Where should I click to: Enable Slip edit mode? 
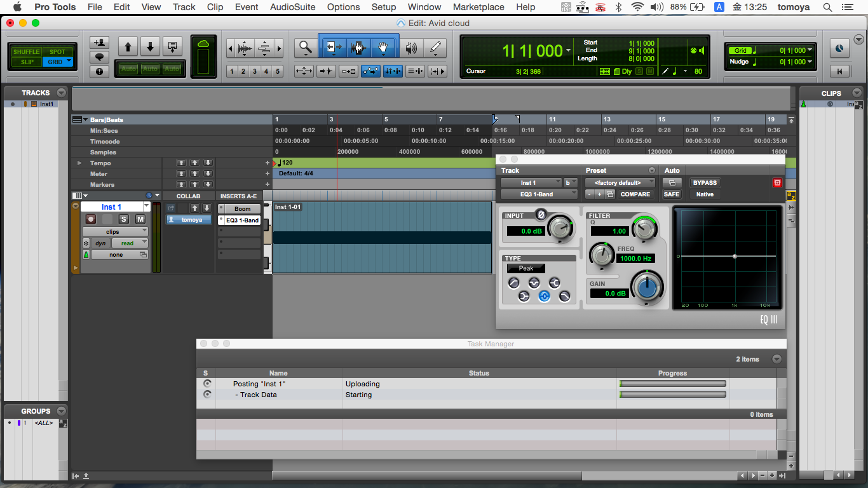(27, 62)
